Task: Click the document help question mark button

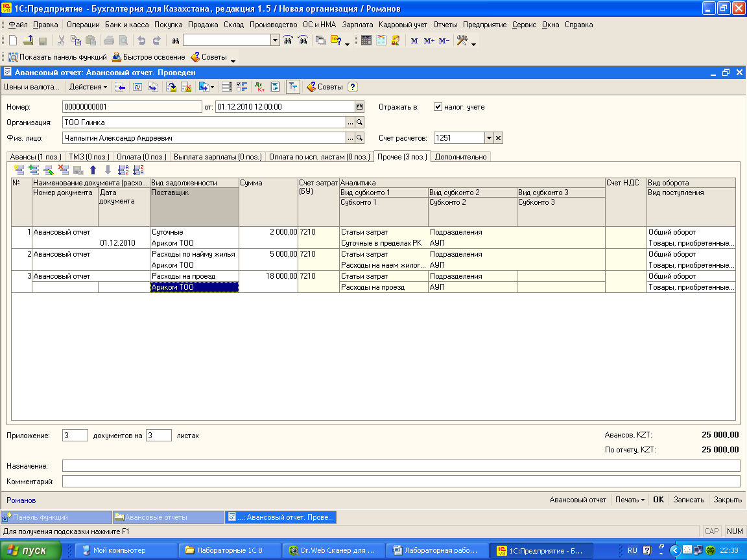Action: pos(353,87)
